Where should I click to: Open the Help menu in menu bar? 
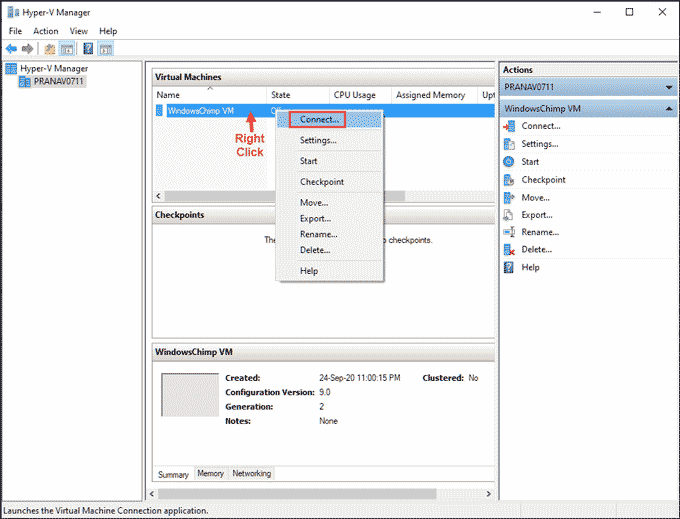108,31
